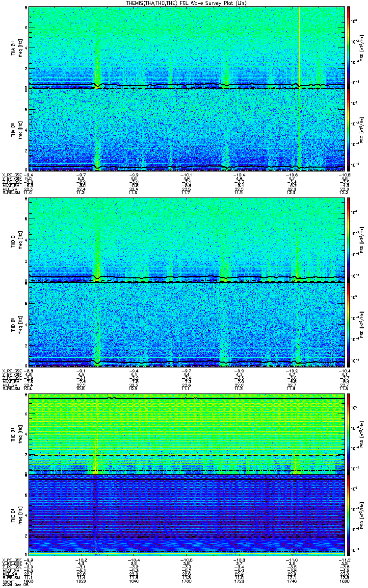Click the '-10.1' X_RE_GSE value below THA panels
The height and width of the screenshot is (588, 368).
pos(186,174)
